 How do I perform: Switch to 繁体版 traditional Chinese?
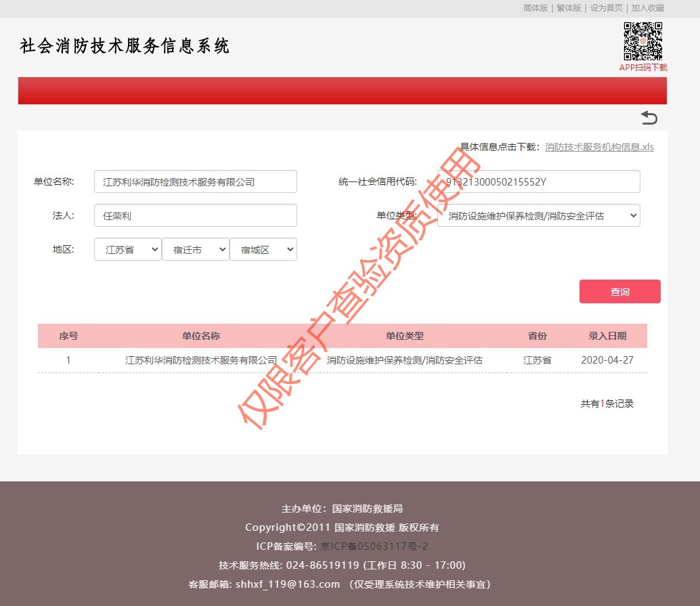[569, 8]
